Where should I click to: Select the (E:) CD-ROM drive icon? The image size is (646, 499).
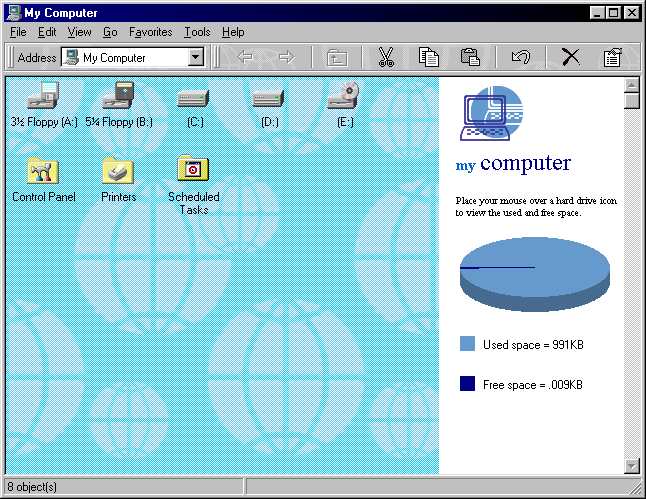tap(343, 95)
